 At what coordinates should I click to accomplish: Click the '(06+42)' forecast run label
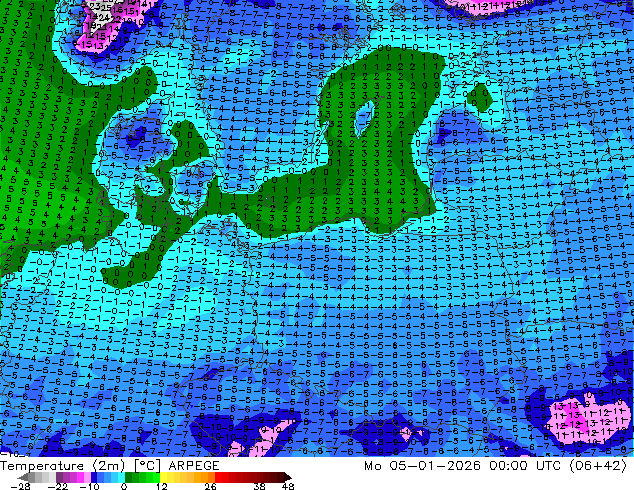click(598, 466)
